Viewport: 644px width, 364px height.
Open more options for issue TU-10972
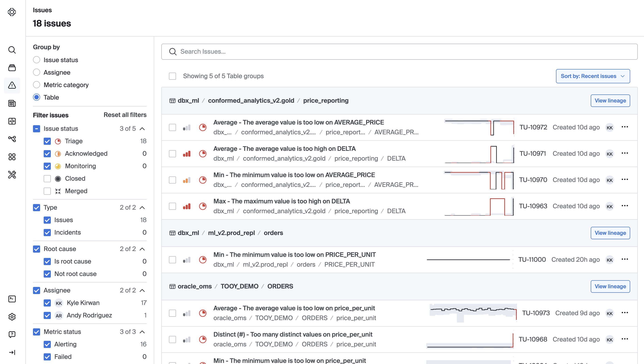(624, 127)
